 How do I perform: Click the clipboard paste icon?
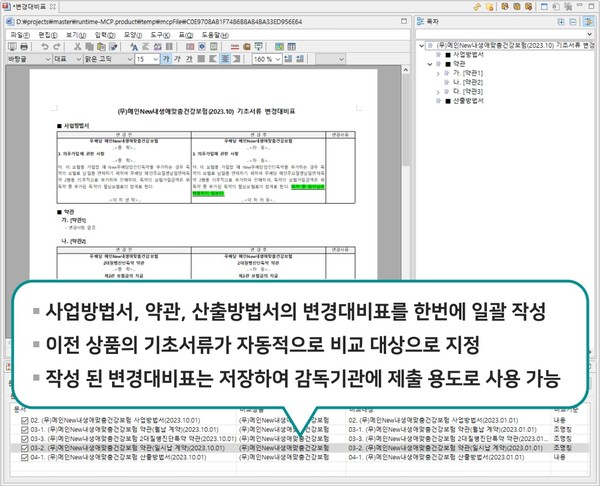pos(101,47)
